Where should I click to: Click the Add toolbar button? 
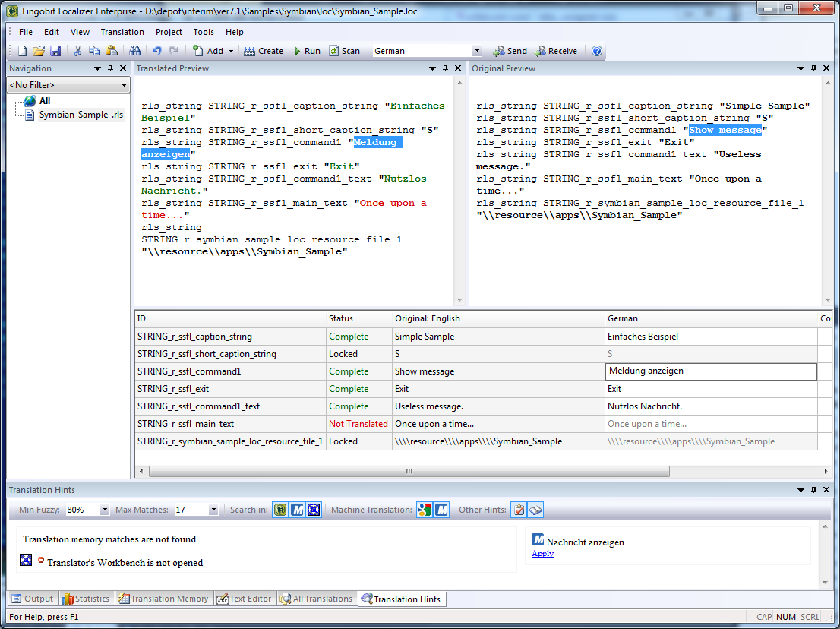208,51
